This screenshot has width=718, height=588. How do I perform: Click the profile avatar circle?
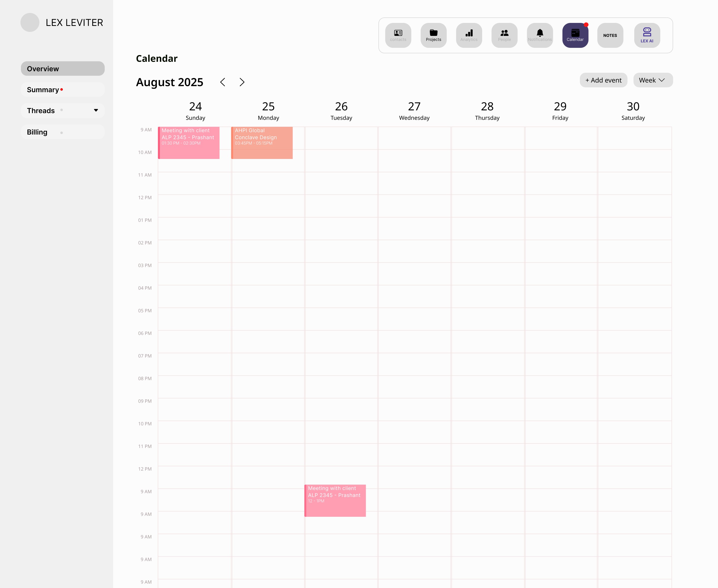(30, 22)
